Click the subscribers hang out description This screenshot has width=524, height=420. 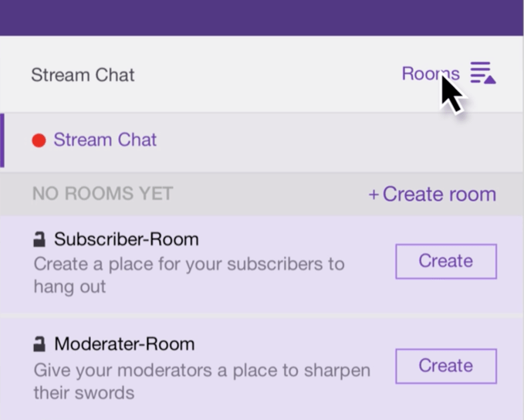click(x=188, y=275)
